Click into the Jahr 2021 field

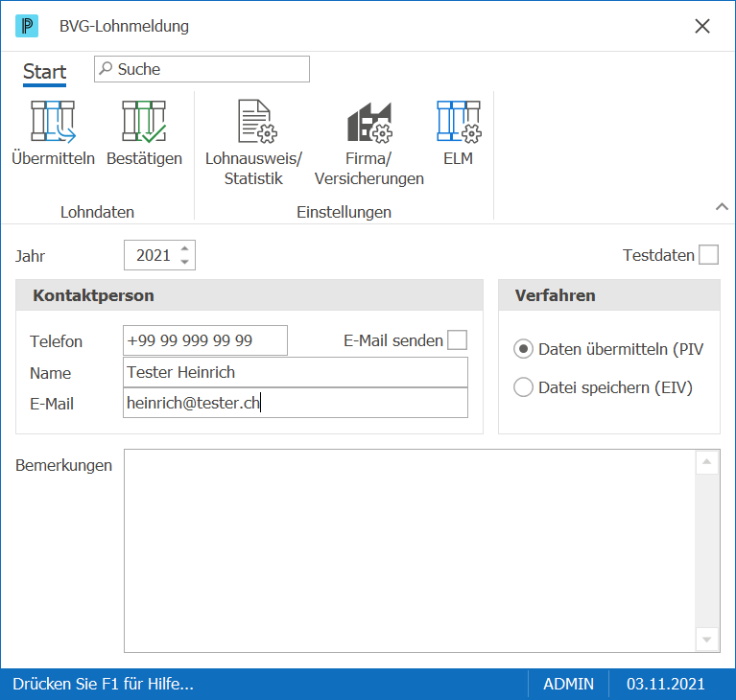[153, 255]
